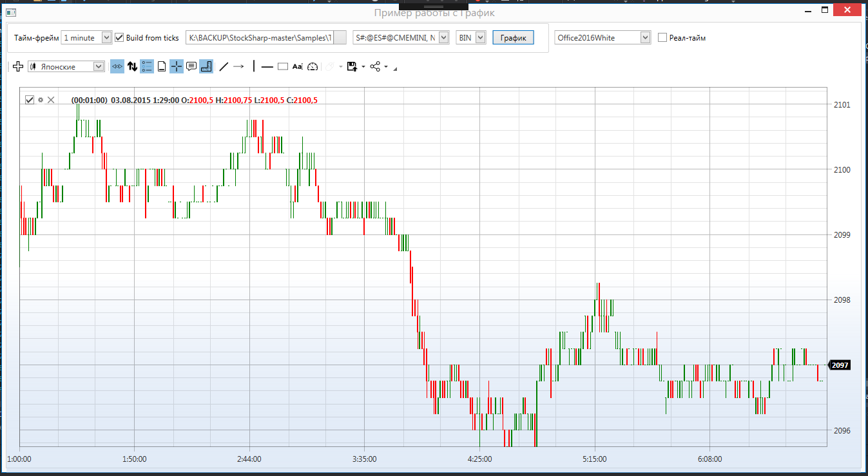Click the browse folder button beside path
Image resolution: width=868 pixels, height=476 pixels.
[x=341, y=38]
